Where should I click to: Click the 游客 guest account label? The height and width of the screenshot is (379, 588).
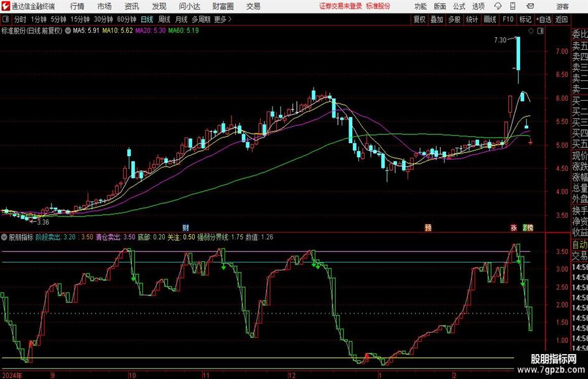coord(562,6)
